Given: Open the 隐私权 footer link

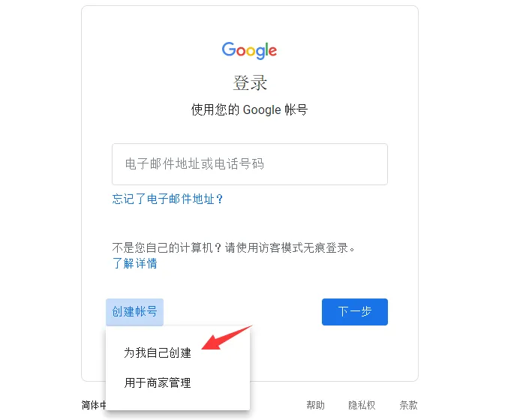Looking at the screenshot, I should click(x=362, y=405).
